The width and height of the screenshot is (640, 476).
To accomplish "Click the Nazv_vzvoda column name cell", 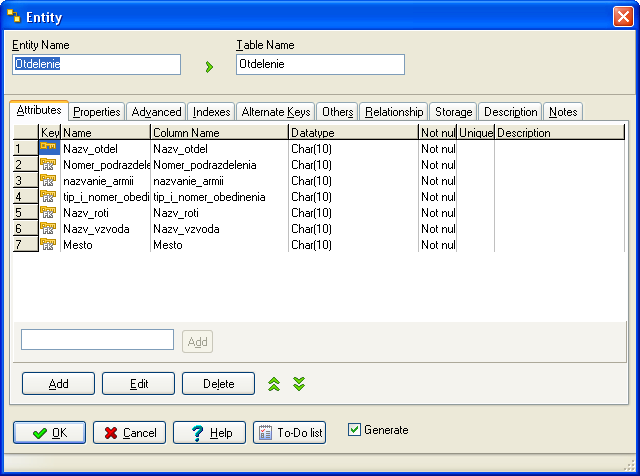I will (219, 229).
